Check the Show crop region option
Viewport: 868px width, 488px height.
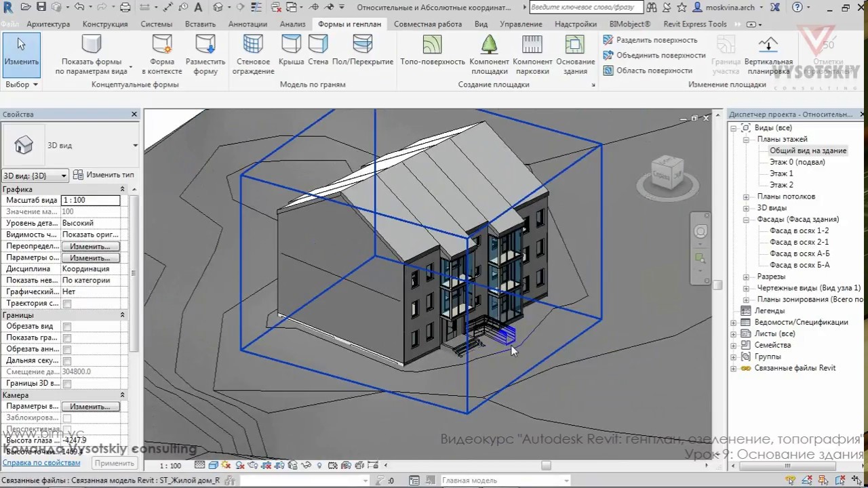coord(67,338)
